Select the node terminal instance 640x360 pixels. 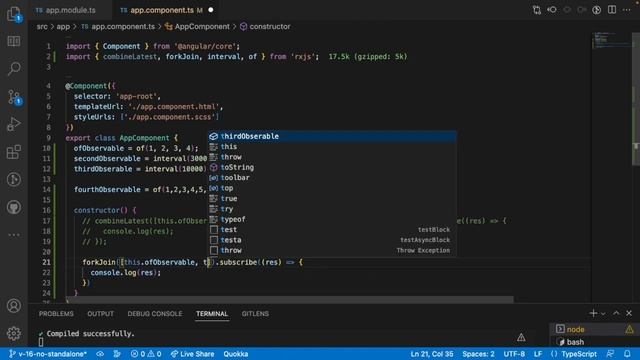pos(595,329)
